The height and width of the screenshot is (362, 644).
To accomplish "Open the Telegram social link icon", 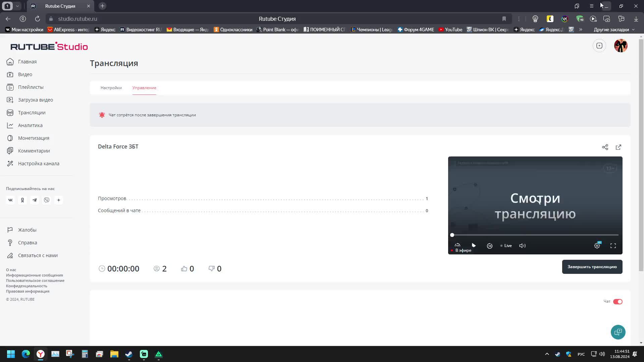I will coord(35,200).
